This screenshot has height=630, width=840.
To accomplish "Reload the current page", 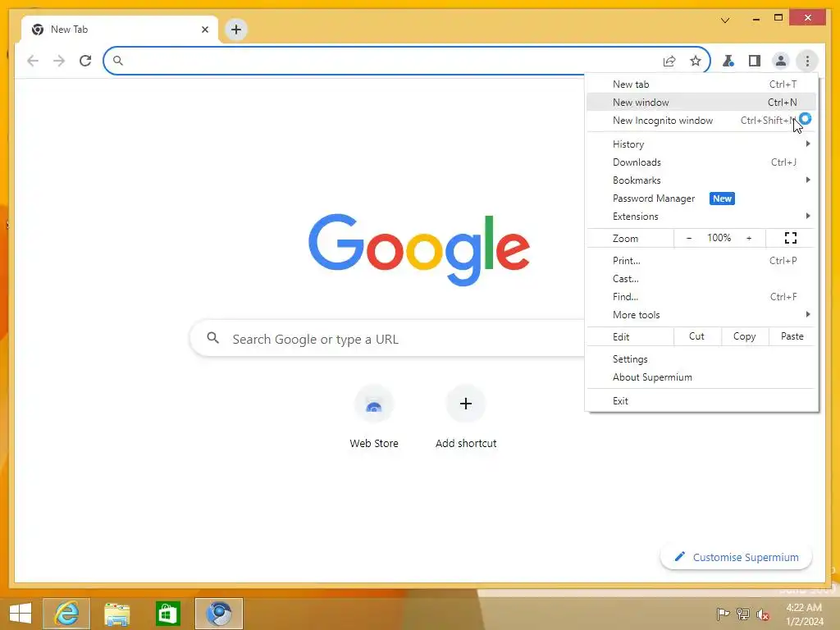I will [x=85, y=61].
